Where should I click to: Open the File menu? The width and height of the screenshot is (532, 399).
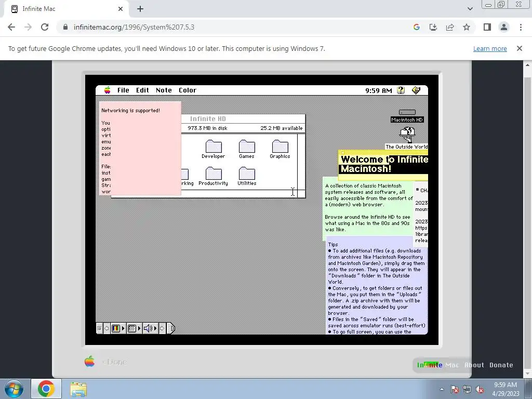(x=123, y=90)
